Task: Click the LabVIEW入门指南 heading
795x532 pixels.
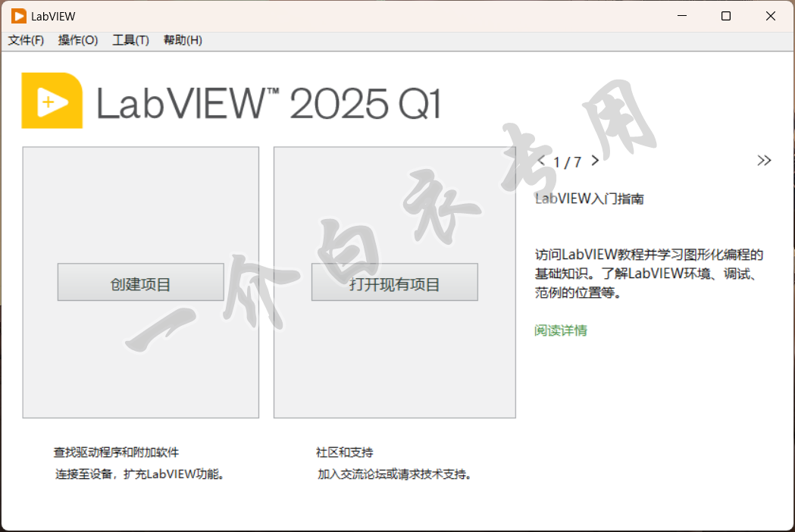Action: pos(589,199)
